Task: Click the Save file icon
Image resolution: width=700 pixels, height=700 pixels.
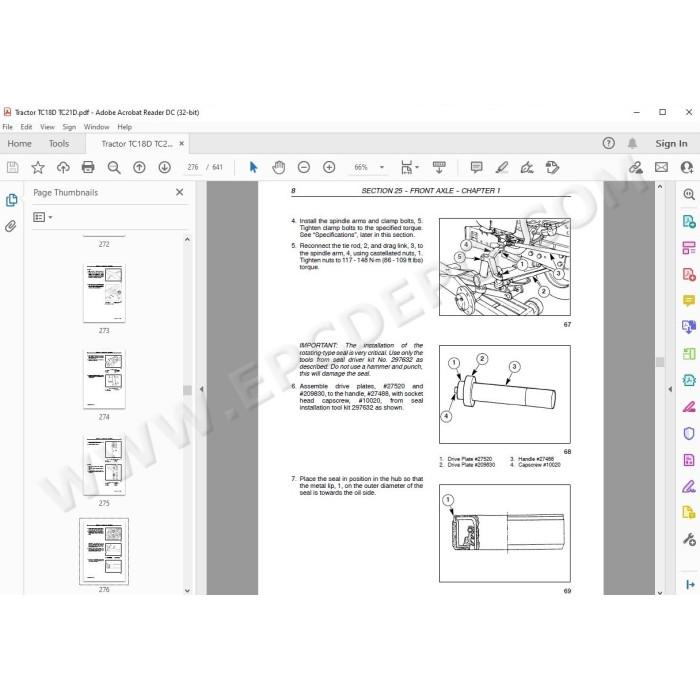Action: [x=12, y=167]
